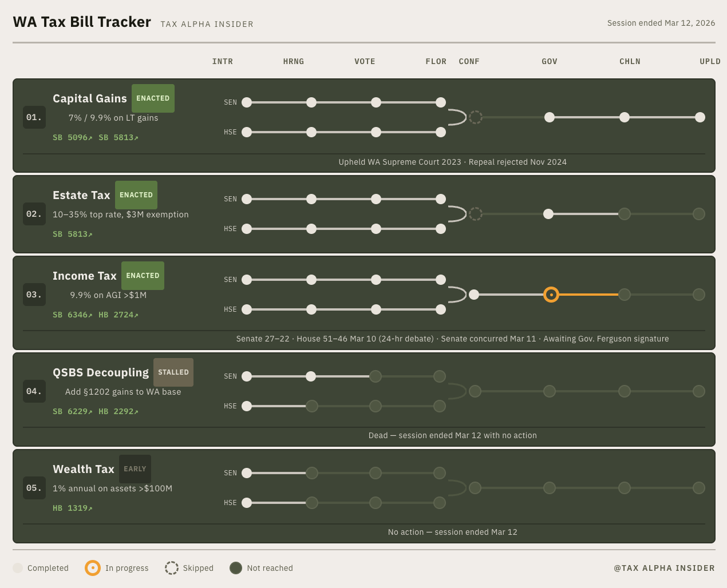This screenshot has width=727, height=588.
Task: Click Estate Tax Senate hearing marker
Action: [311, 199]
